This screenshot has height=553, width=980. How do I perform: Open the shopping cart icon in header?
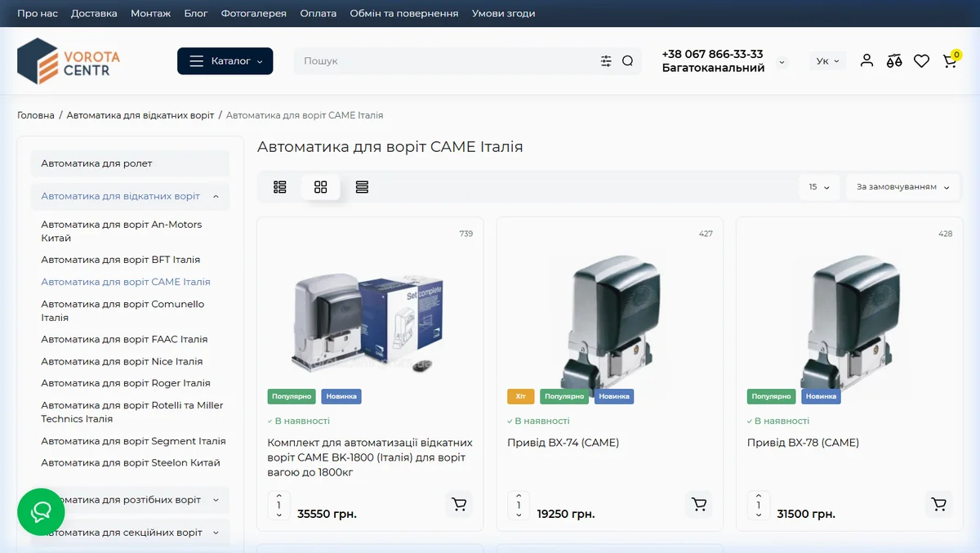[x=950, y=60]
